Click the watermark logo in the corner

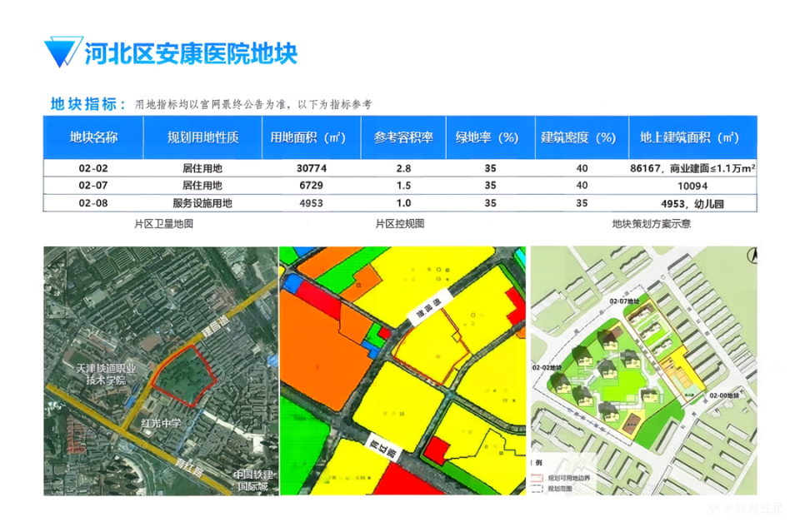tap(747, 508)
